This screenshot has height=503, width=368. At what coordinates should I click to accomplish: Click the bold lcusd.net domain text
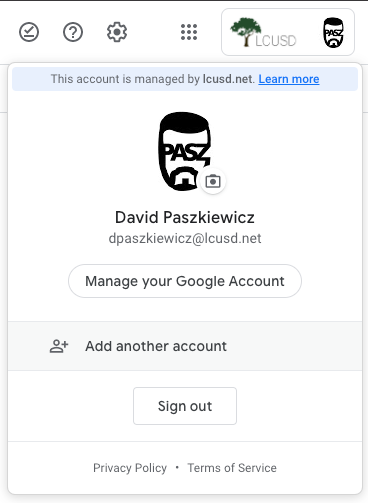pyautogui.click(x=229, y=79)
